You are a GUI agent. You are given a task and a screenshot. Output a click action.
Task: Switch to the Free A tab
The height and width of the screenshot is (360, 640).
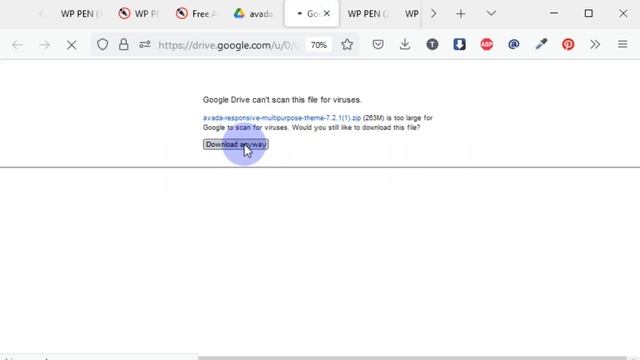click(196, 14)
